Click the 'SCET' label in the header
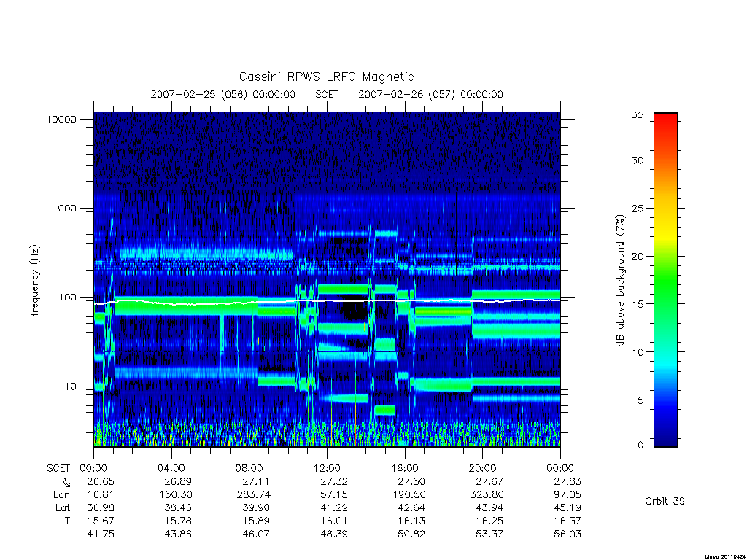747x560 pixels. point(327,94)
